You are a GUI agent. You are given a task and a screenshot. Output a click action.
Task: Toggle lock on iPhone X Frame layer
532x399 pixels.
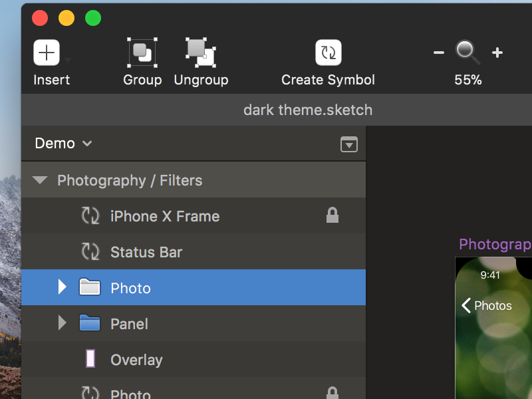pos(332,215)
